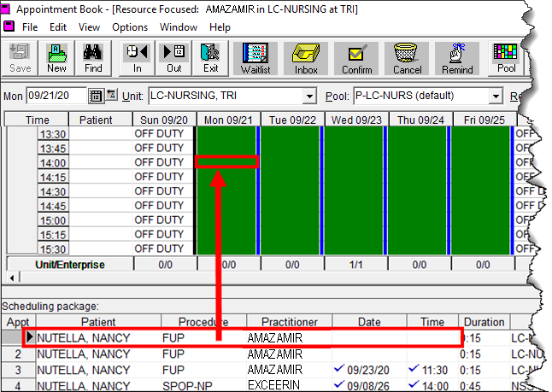This screenshot has height=392, width=552.
Task: Select the Wed 09/23 slot at 15:00
Action: pos(354,220)
